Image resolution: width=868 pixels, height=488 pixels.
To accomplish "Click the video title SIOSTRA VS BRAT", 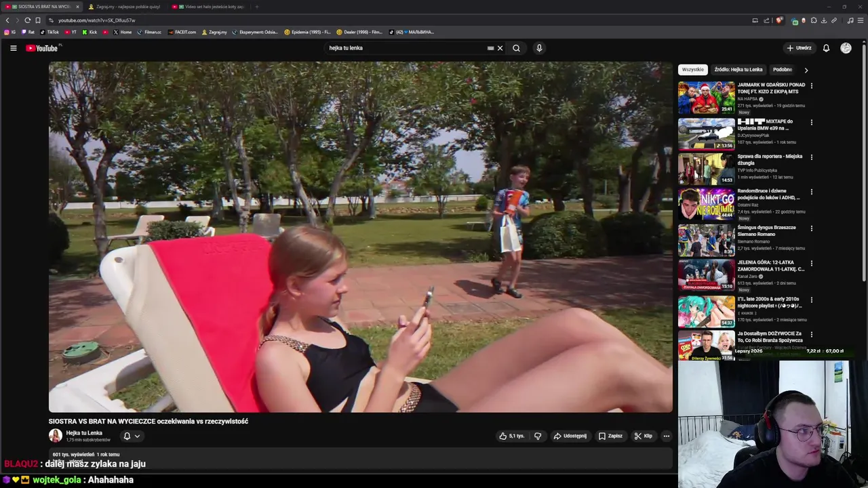I will click(x=149, y=421).
